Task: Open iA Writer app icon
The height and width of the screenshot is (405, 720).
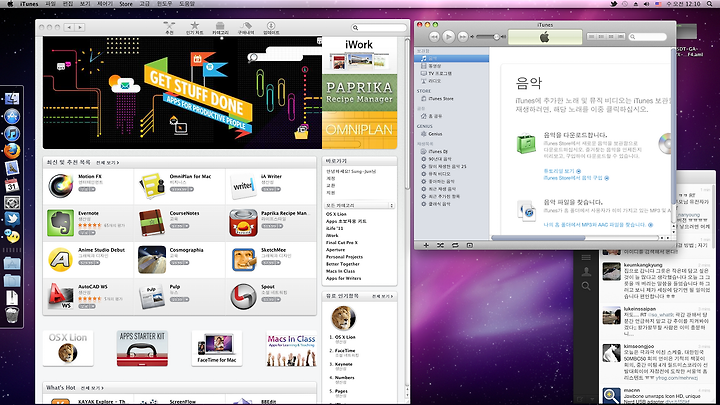Action: 243,186
